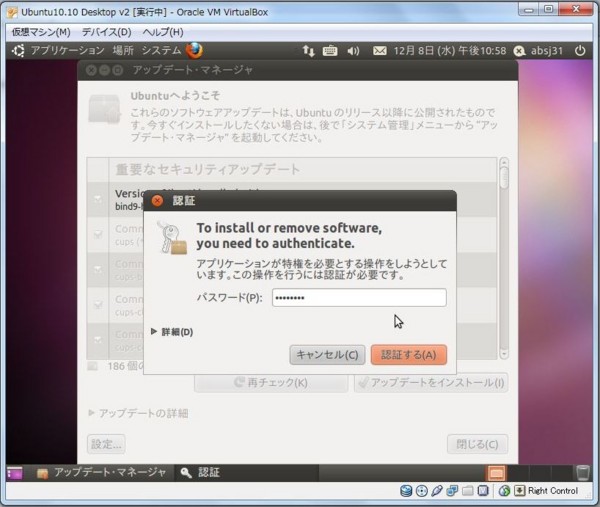The image size is (600, 507).
Task: Click 閉じる(C) in Update Manager
Action: click(477, 444)
